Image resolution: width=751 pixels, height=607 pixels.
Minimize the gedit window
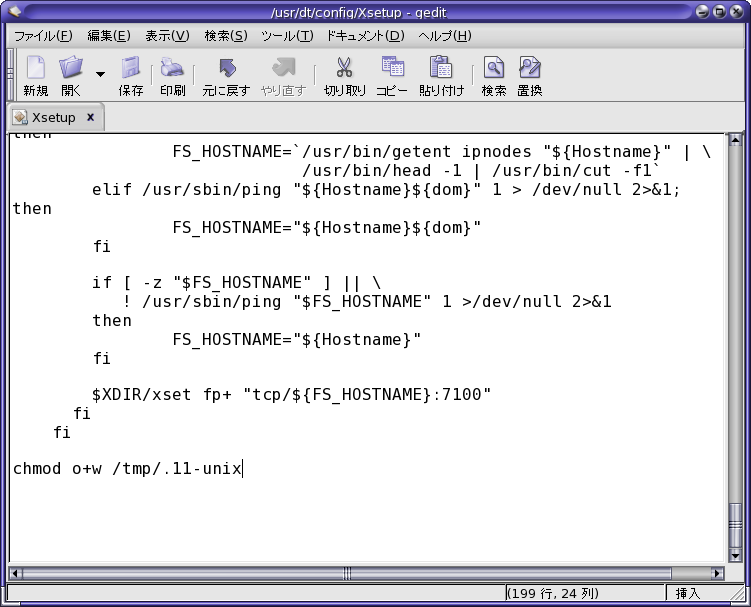(x=703, y=11)
